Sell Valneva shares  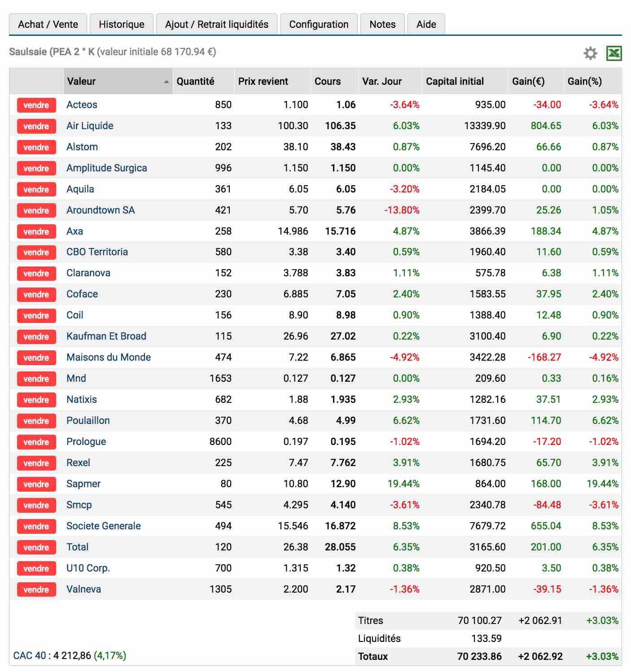point(36,589)
